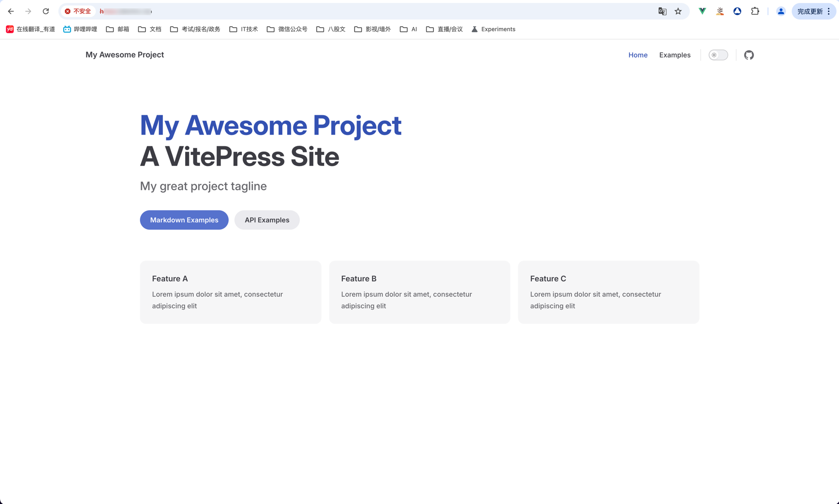
Task: Click the 不安全 site security indicator
Action: tap(78, 11)
